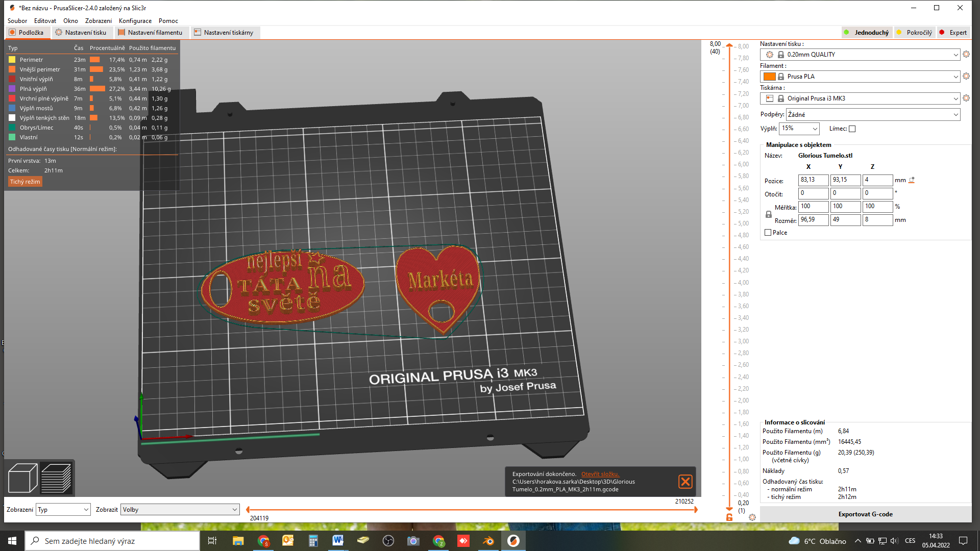The image size is (980, 551).
Task: Launch Calculator from the taskbar
Action: click(x=313, y=541)
